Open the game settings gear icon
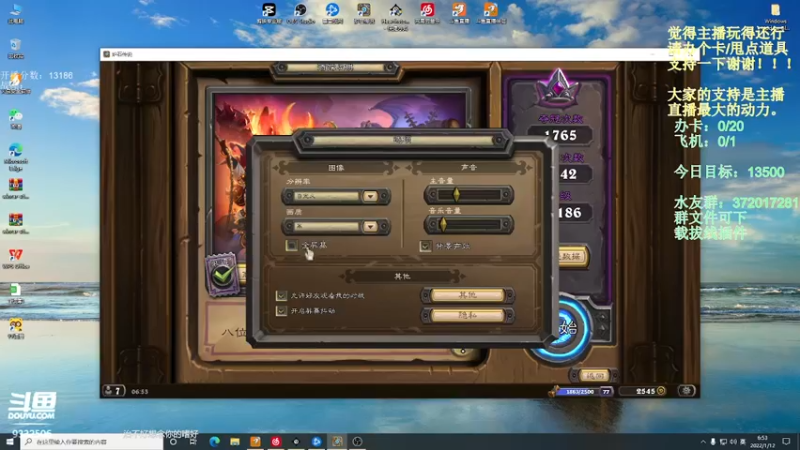Viewport: 800px width, 450px height. [x=686, y=391]
